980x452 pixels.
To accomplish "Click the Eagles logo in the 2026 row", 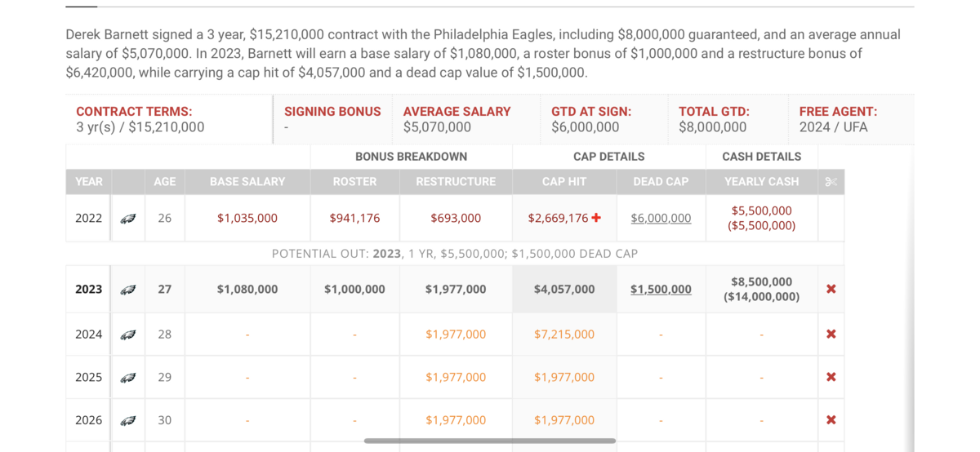I will [x=128, y=421].
